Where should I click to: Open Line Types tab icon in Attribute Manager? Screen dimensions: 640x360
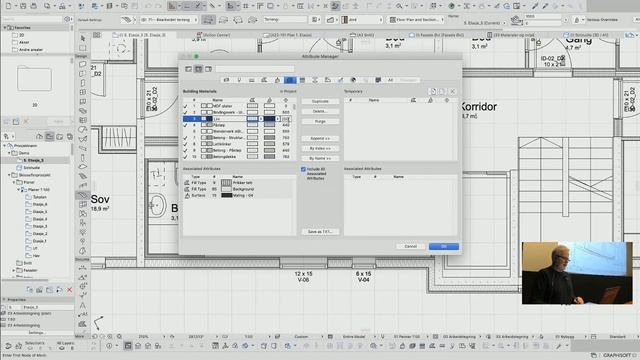(252, 80)
